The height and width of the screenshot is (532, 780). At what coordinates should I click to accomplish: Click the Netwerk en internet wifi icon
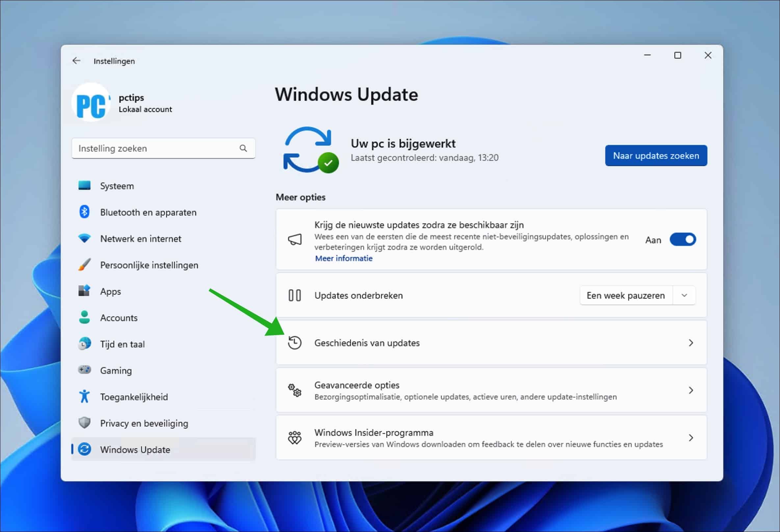coord(84,238)
